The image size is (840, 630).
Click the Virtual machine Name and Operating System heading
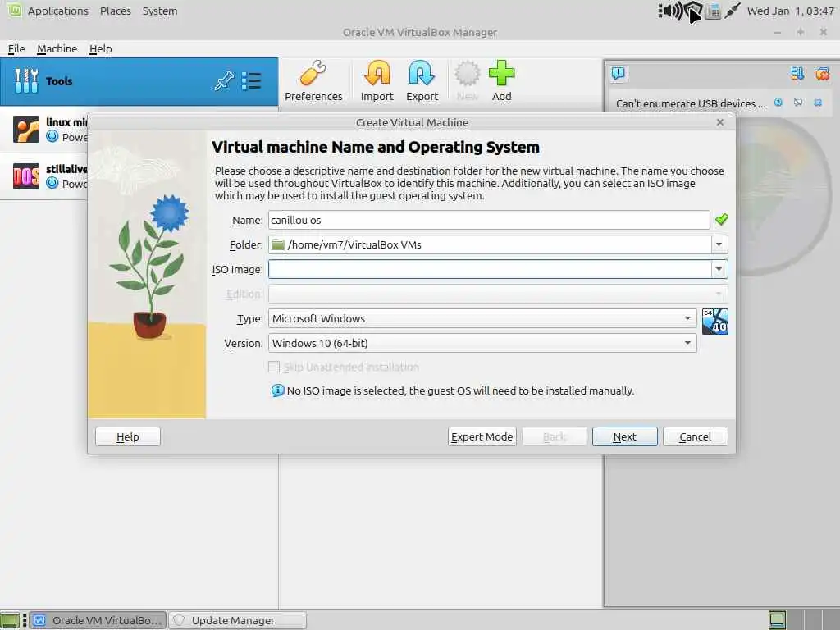point(376,147)
